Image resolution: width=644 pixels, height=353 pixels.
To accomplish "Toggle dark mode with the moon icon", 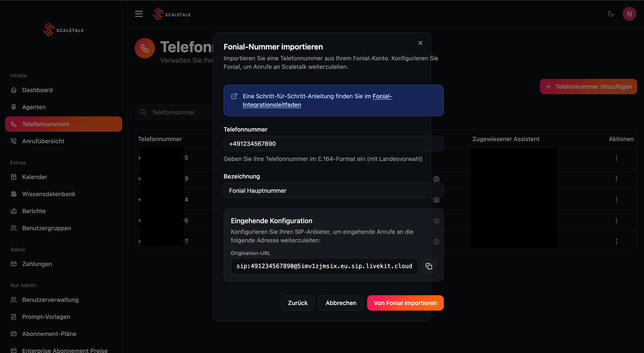I will click(x=611, y=14).
